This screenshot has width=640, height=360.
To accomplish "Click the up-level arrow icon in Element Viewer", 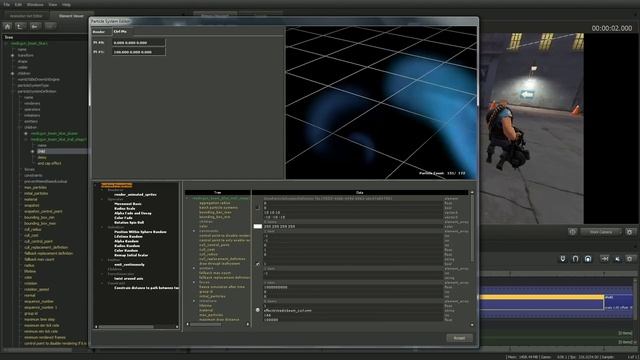I will 20,27.
